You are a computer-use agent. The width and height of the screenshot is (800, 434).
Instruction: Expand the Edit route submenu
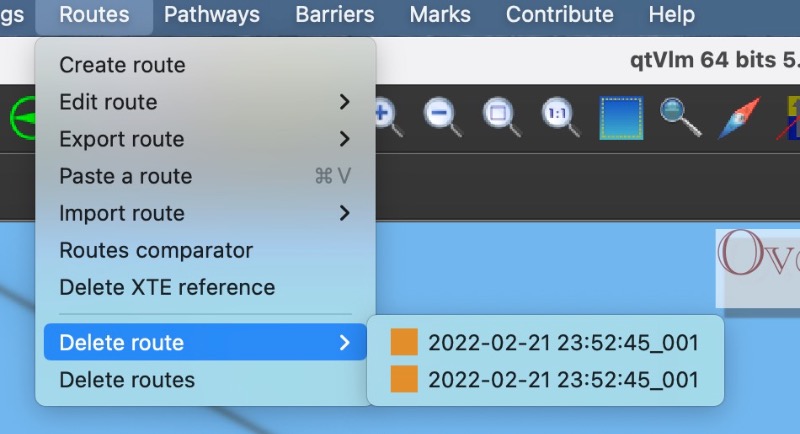pyautogui.click(x=205, y=102)
